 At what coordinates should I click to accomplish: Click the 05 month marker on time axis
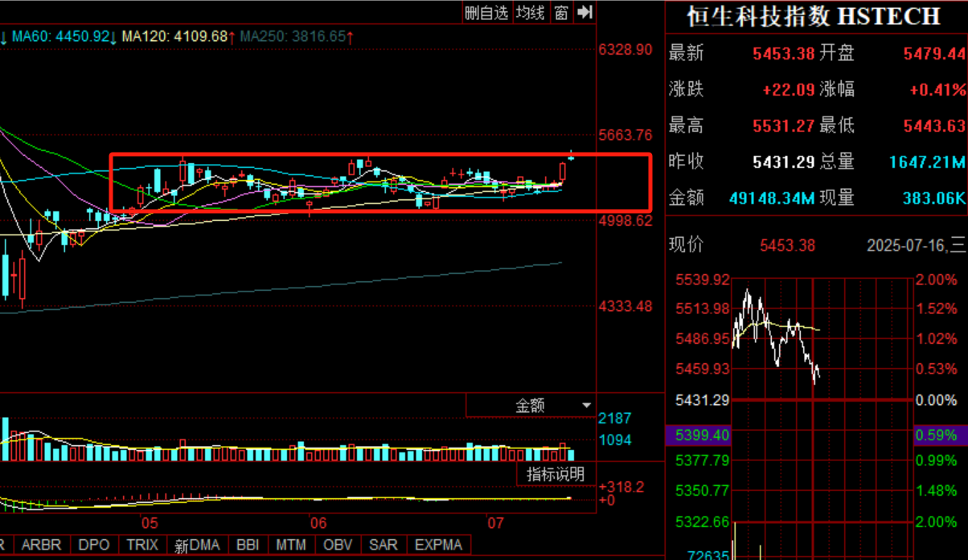[x=150, y=523]
